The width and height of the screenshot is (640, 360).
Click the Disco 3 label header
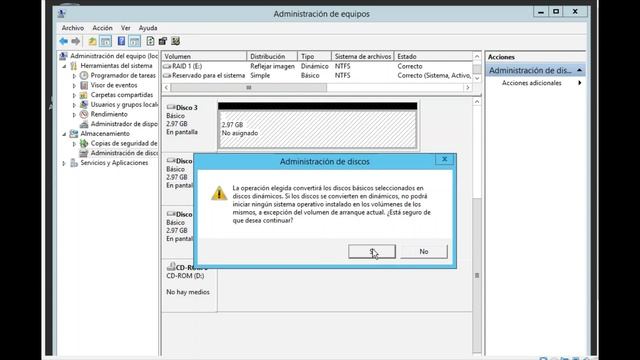pos(187,107)
